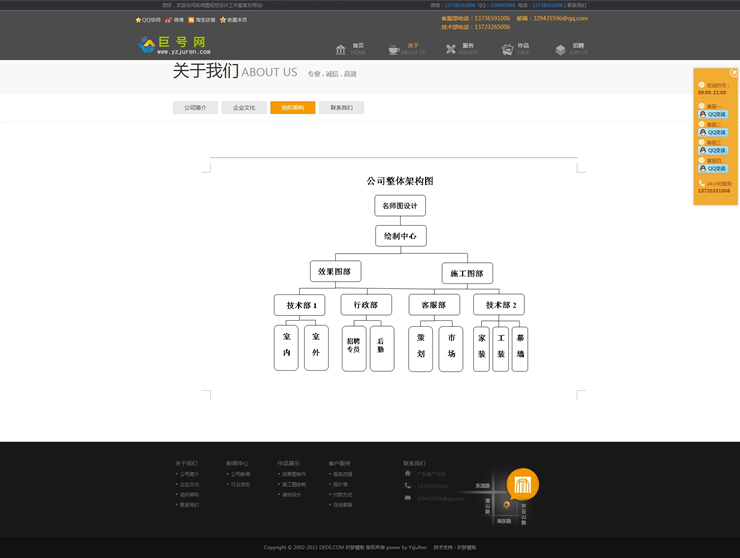Click the 巨号网 site logo
740x558 pixels.
[174, 45]
